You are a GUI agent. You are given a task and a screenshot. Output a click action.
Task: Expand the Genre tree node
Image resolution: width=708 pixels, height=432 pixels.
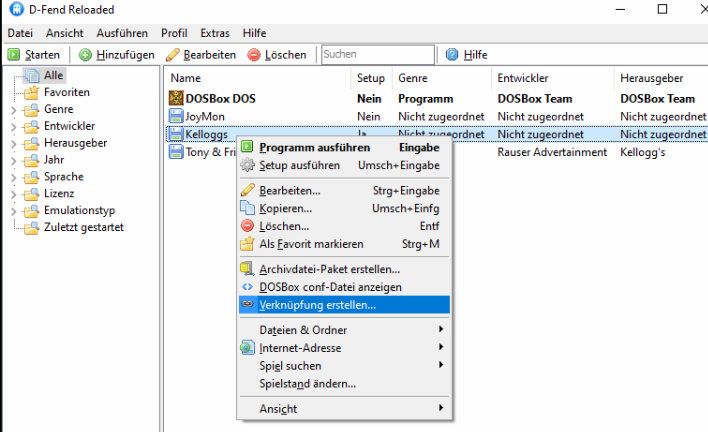point(13,110)
